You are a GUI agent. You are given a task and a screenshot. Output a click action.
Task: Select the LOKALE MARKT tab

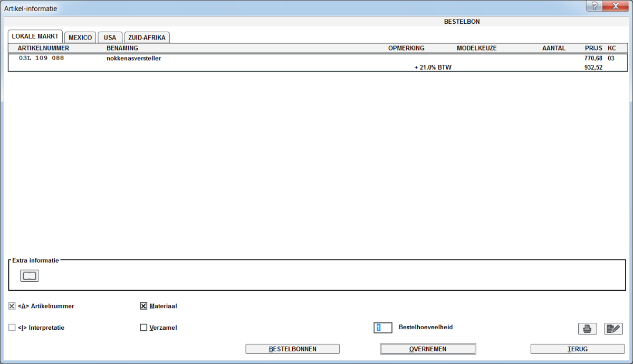point(35,36)
